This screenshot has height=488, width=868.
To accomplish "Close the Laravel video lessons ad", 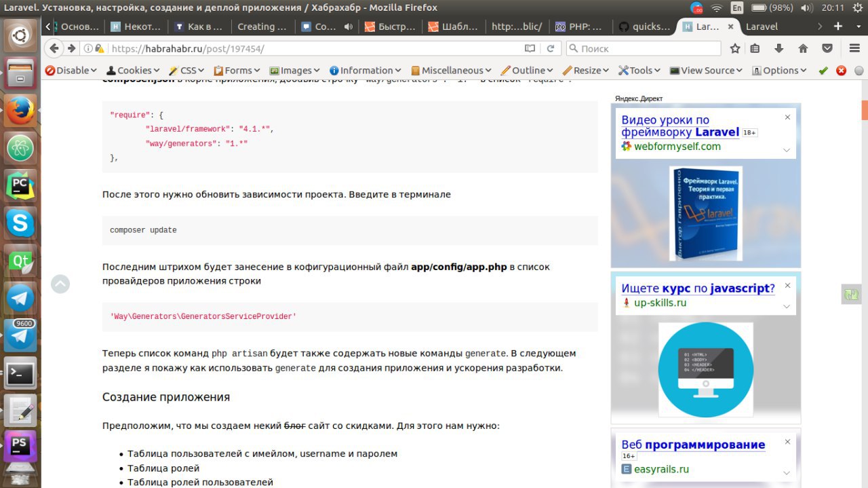I will pos(787,117).
